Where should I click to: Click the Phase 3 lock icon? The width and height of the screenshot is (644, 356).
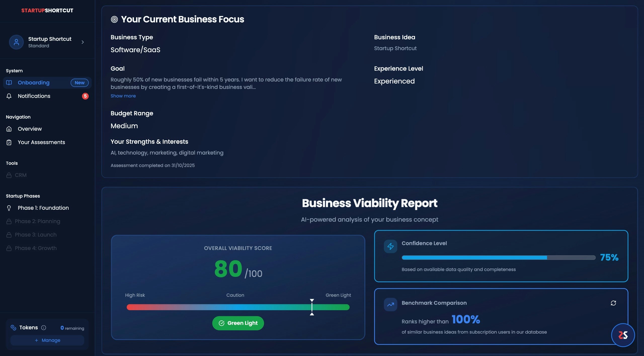click(x=9, y=235)
